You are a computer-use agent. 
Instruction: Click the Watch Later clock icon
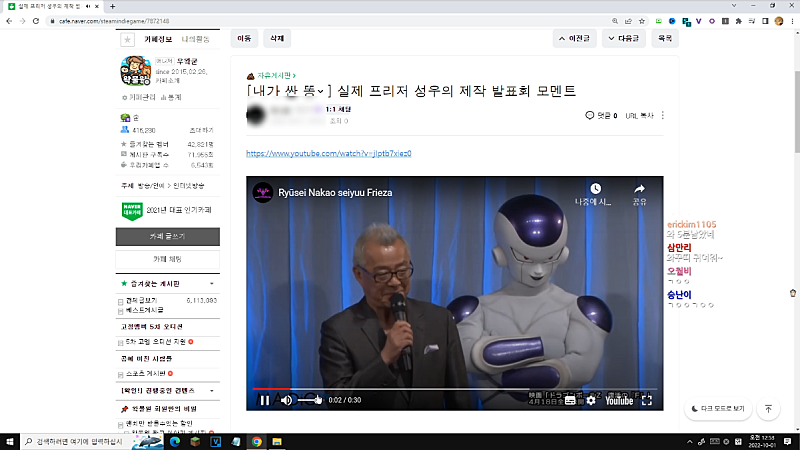coord(595,190)
